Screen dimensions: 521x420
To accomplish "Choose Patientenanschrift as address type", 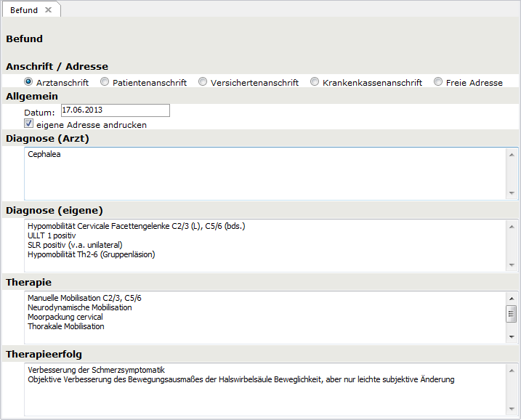I will (105, 82).
